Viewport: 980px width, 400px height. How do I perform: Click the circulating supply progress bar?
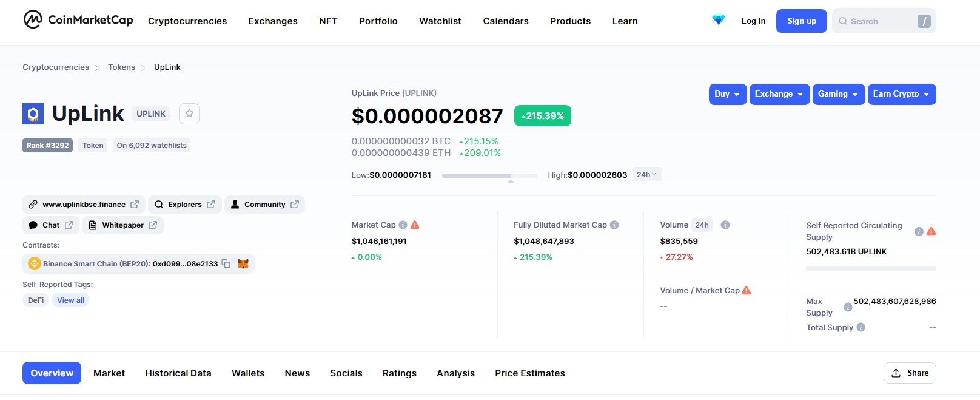871,268
